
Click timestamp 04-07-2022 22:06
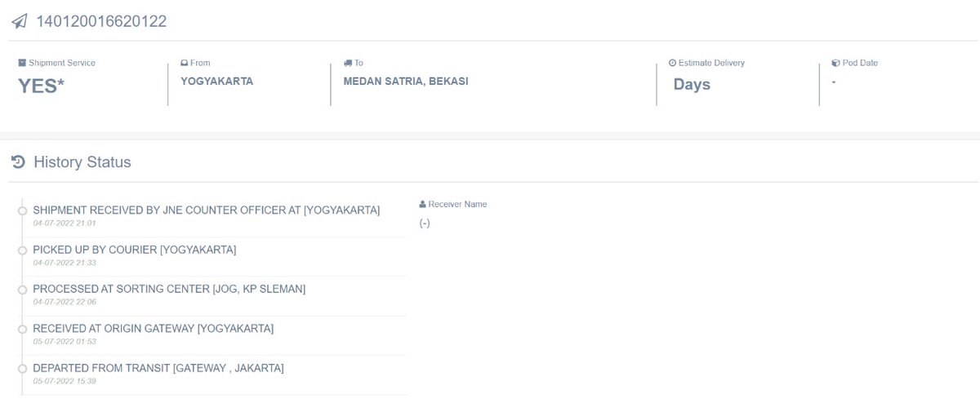[65, 301]
